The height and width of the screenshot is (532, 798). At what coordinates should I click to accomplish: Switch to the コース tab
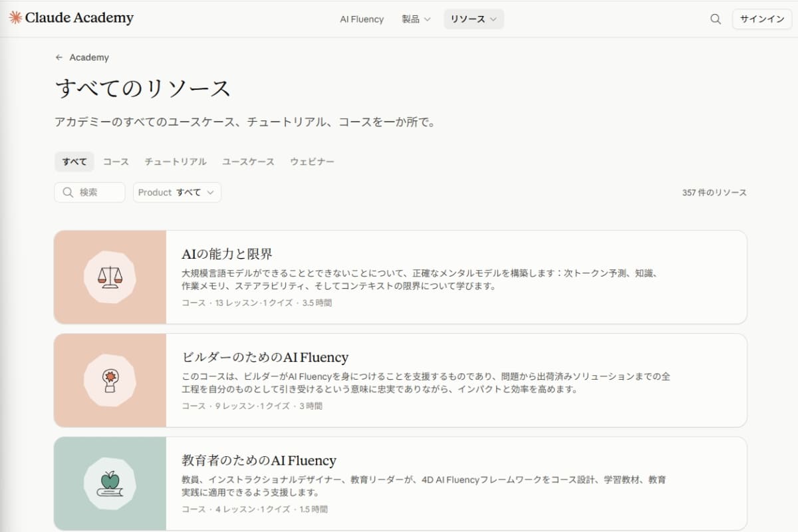tap(116, 162)
